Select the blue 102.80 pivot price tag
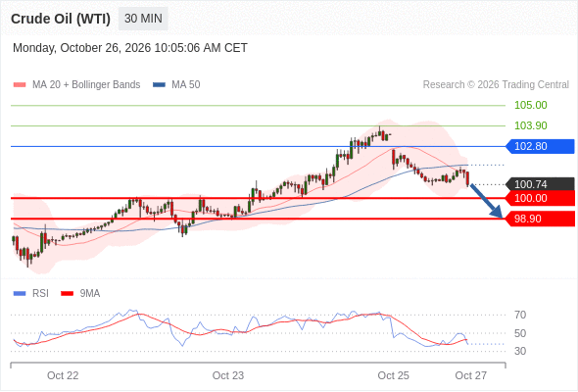578x392 pixels. 540,146
